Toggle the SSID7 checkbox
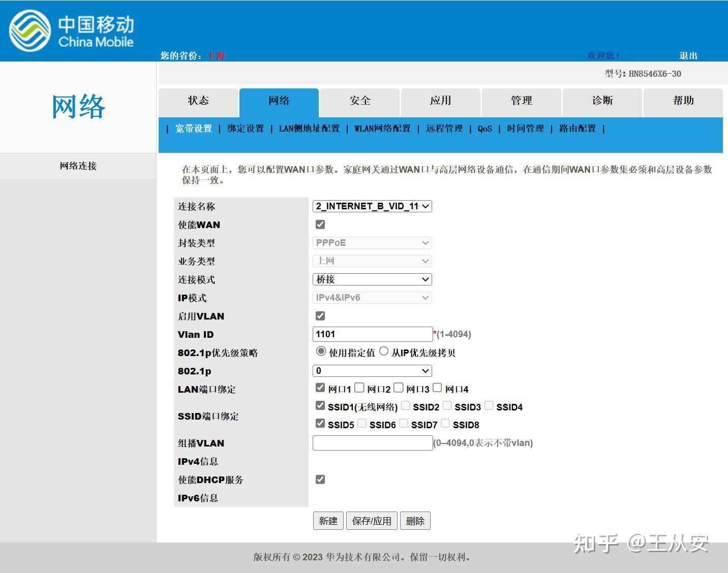 click(x=404, y=423)
